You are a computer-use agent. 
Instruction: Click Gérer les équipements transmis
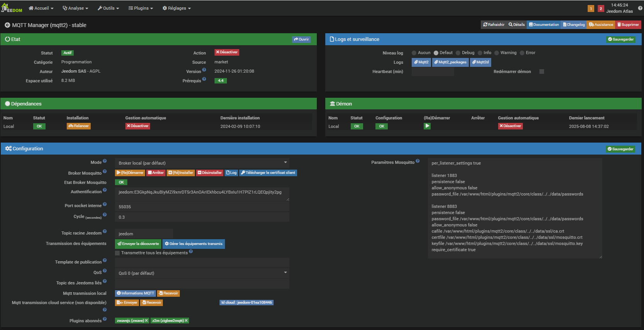194,244
